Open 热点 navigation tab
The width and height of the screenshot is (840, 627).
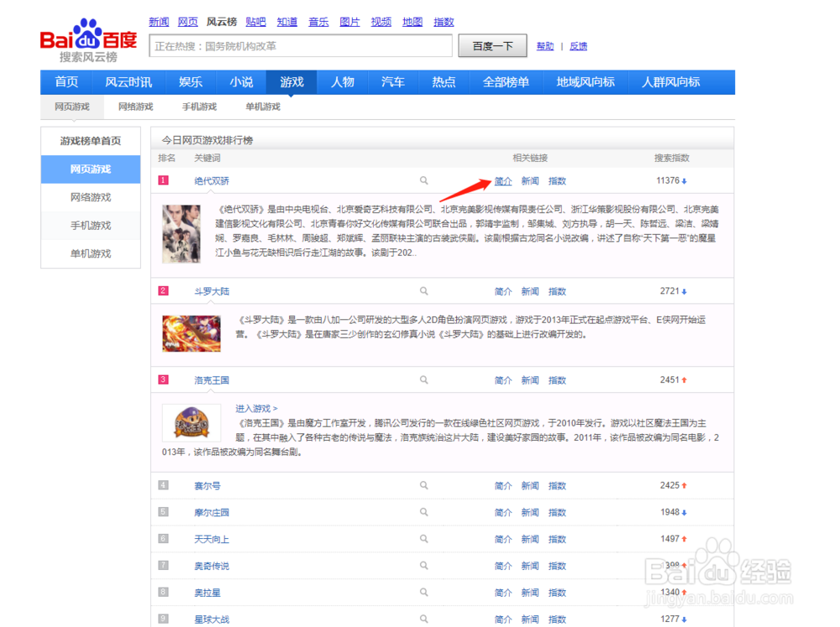pyautogui.click(x=444, y=82)
